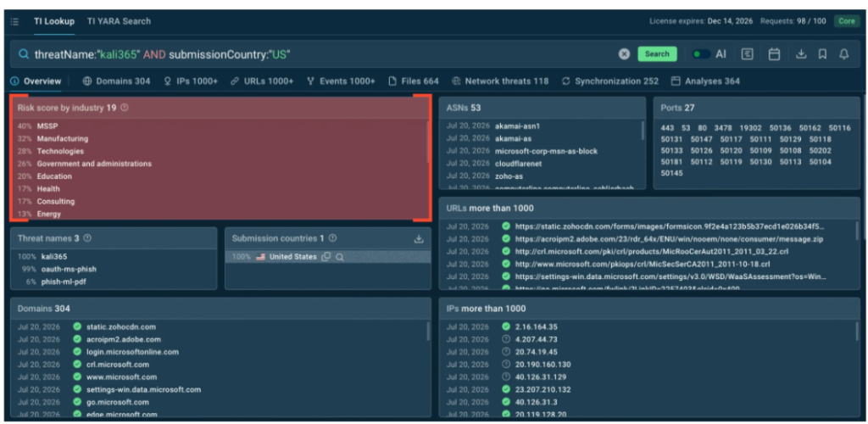
Task: Clear the search query with the X icon
Action: click(624, 54)
